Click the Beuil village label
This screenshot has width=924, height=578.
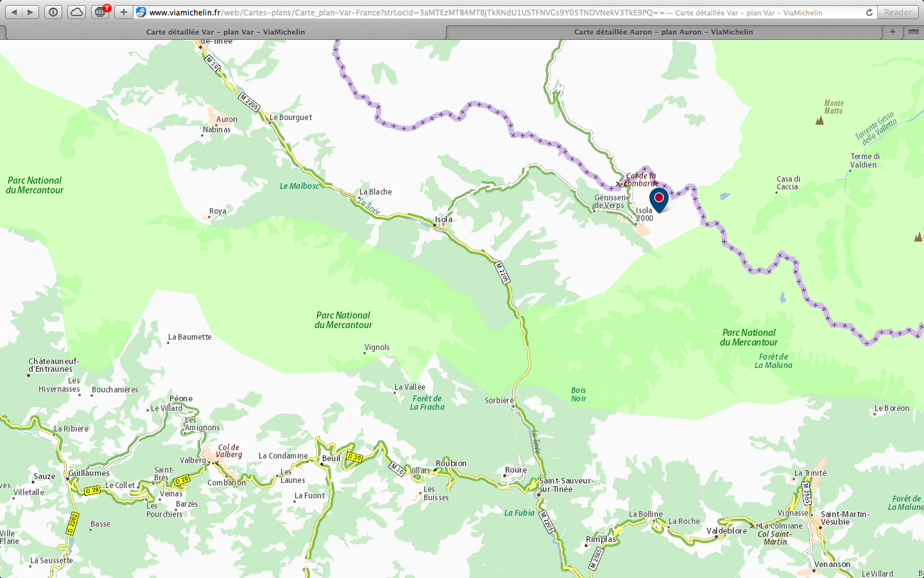(x=331, y=459)
